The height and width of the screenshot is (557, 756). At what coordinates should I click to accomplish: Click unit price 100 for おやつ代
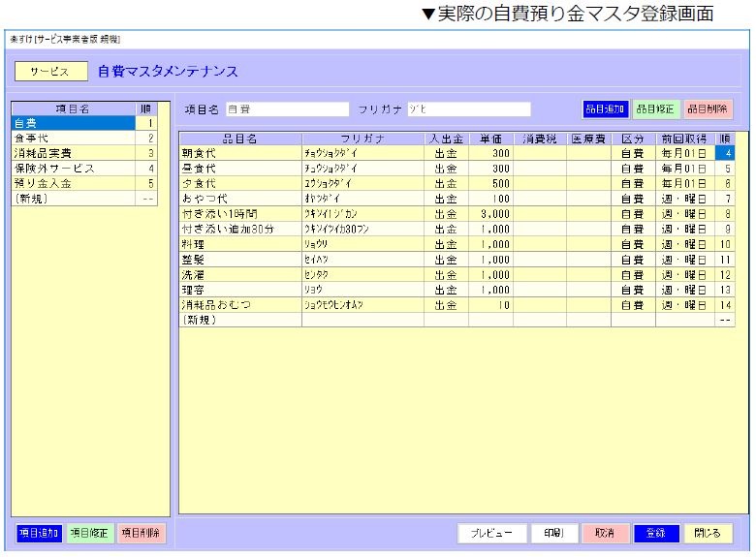pyautogui.click(x=490, y=199)
